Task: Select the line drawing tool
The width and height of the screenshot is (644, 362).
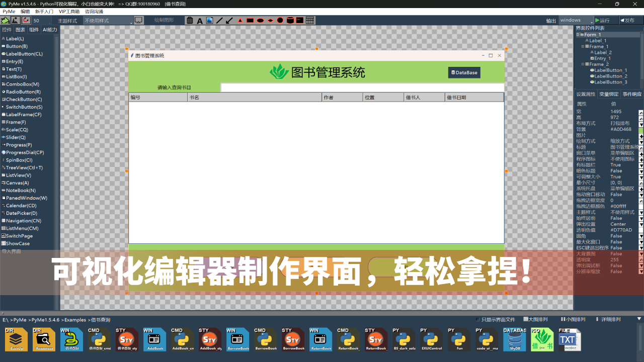Action: tap(220, 20)
